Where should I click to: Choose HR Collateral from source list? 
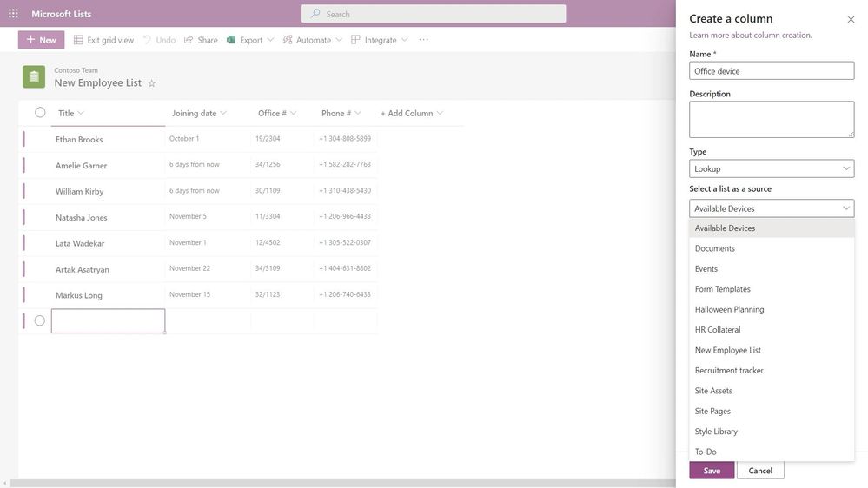point(772,330)
